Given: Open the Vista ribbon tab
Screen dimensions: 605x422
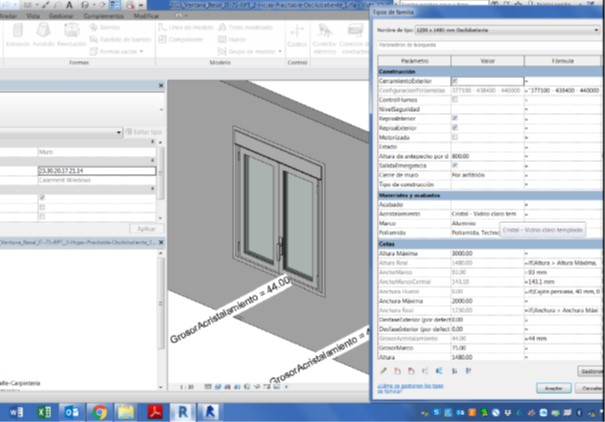Looking at the screenshot, I should (33, 16).
